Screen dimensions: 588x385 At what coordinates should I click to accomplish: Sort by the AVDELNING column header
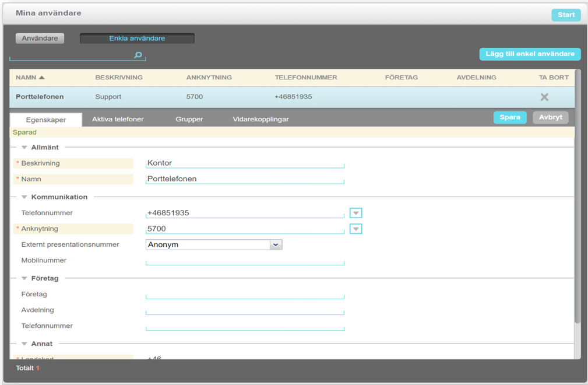pos(476,78)
